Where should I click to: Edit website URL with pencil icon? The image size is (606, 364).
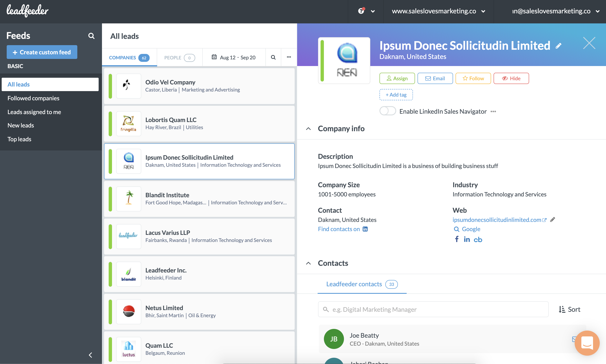tap(553, 220)
